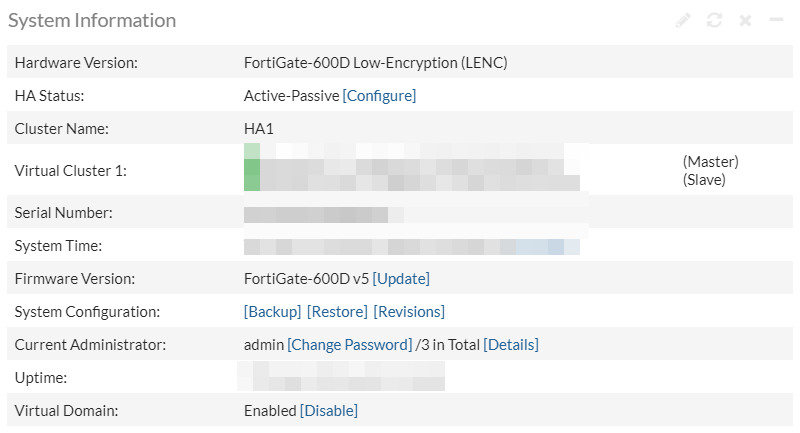
Task: Click the Change Password link
Action: pos(349,344)
